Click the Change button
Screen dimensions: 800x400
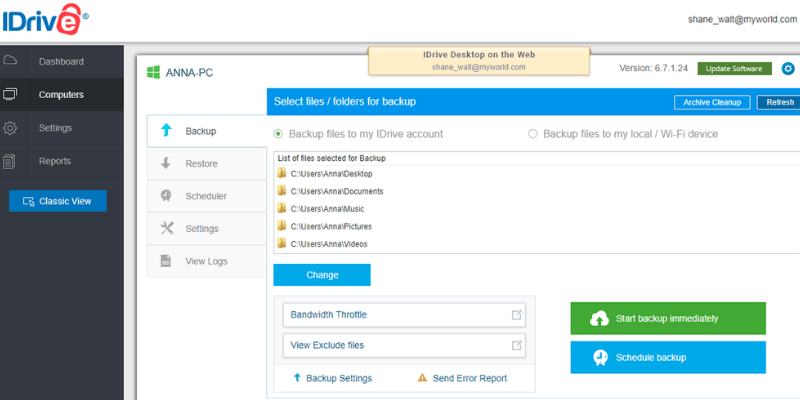[322, 275]
